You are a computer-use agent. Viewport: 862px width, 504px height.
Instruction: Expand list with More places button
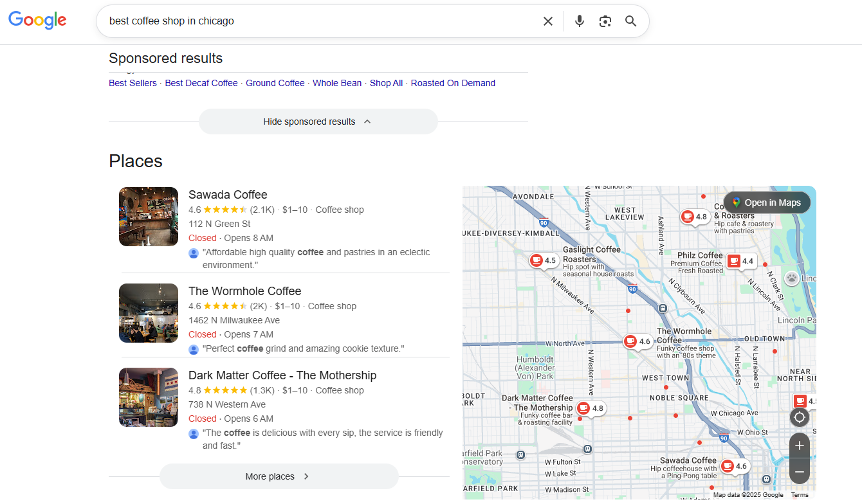279,476
